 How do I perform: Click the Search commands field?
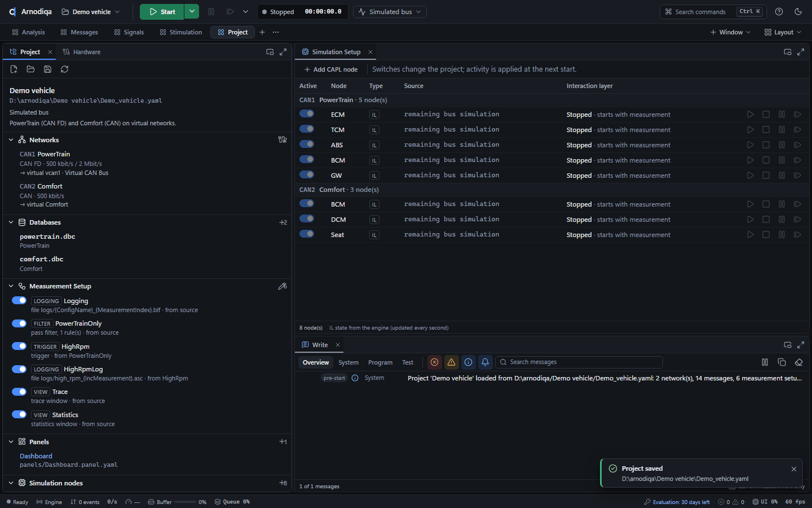[x=713, y=12]
